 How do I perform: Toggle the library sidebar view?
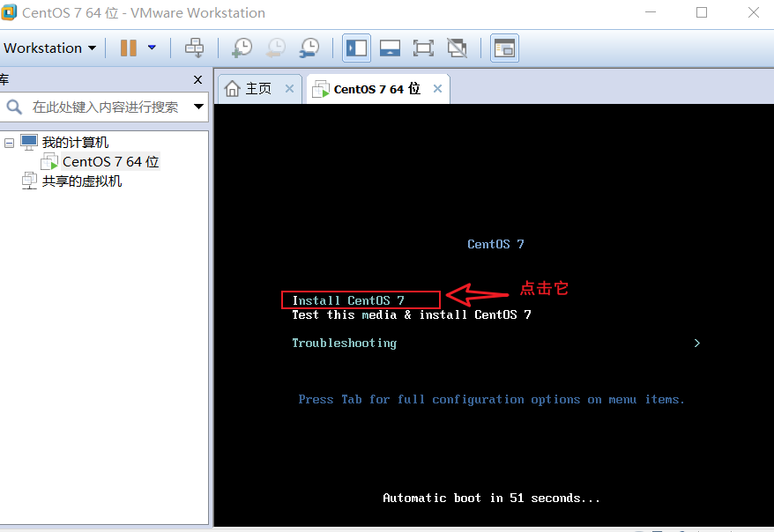tap(356, 48)
